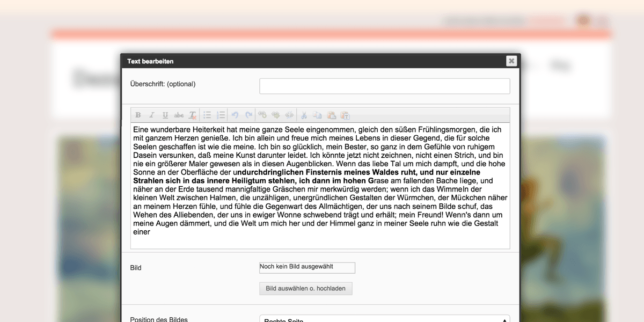The height and width of the screenshot is (322, 644).
Task: Underline the selected text
Action: coord(165,115)
